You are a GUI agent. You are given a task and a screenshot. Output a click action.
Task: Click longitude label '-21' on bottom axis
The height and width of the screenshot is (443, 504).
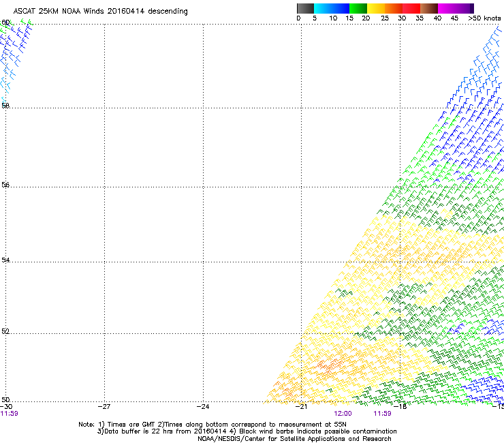point(302,407)
